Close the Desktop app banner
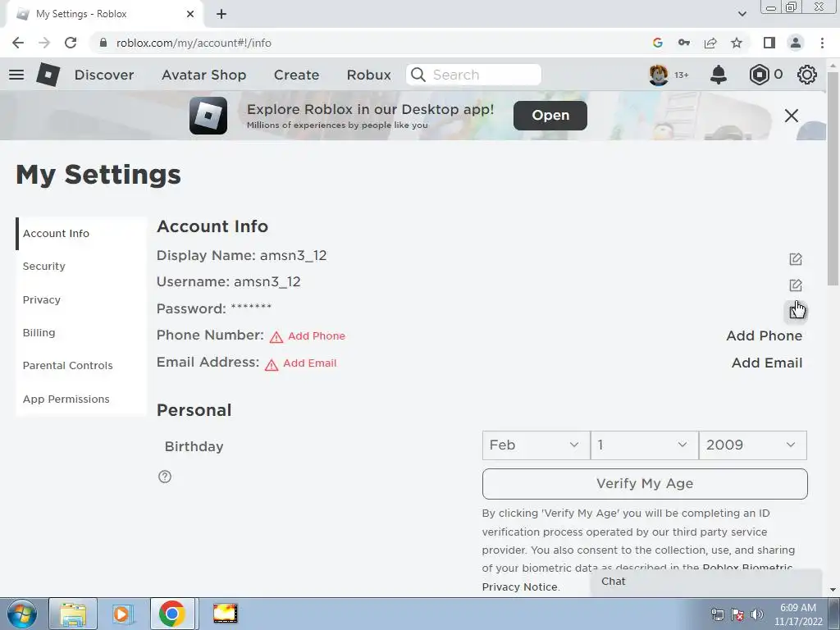This screenshot has height=630, width=840. (x=792, y=116)
